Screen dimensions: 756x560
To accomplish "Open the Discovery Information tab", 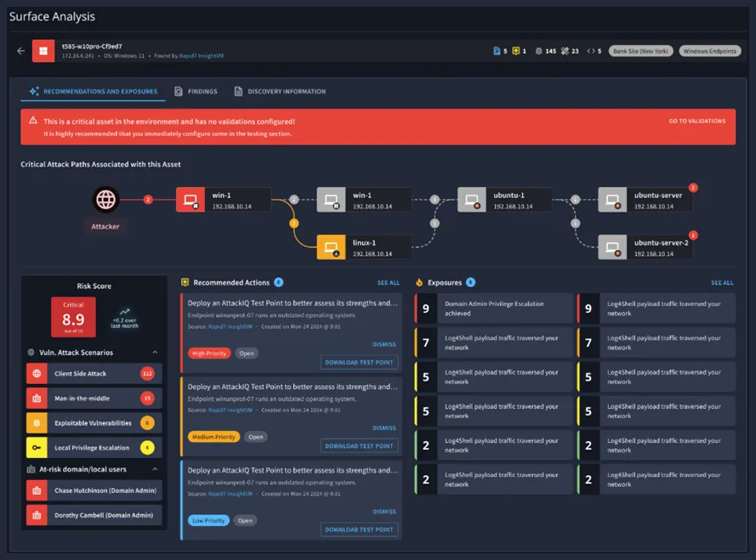I will pyautogui.click(x=280, y=92).
